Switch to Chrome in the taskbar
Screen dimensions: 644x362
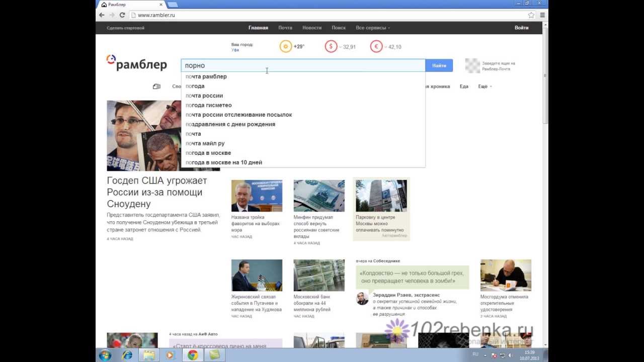coord(193,355)
